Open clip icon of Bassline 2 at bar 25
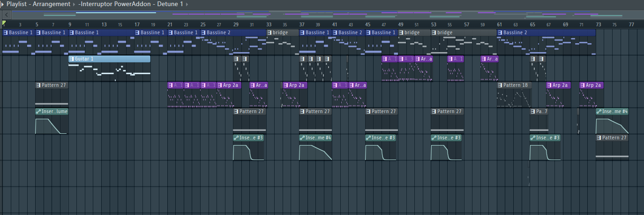Viewport: 644px width, 215px height. tap(203, 33)
